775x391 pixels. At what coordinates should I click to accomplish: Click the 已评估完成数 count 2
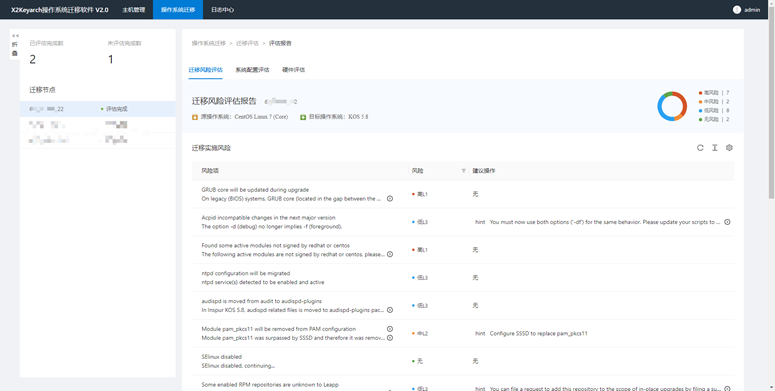33,59
